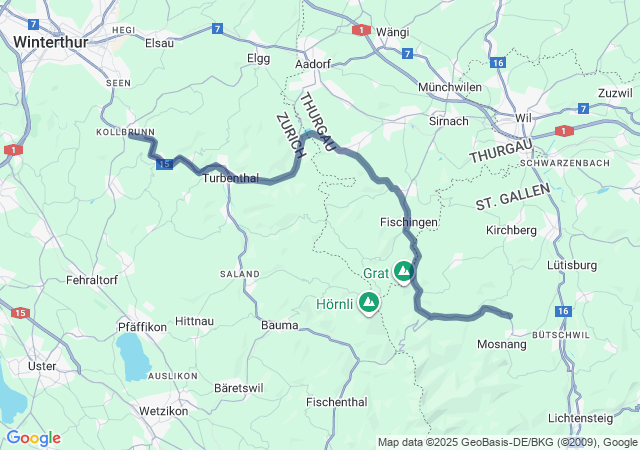Select the Winterthur city label
640x450 pixels.
pyautogui.click(x=51, y=42)
